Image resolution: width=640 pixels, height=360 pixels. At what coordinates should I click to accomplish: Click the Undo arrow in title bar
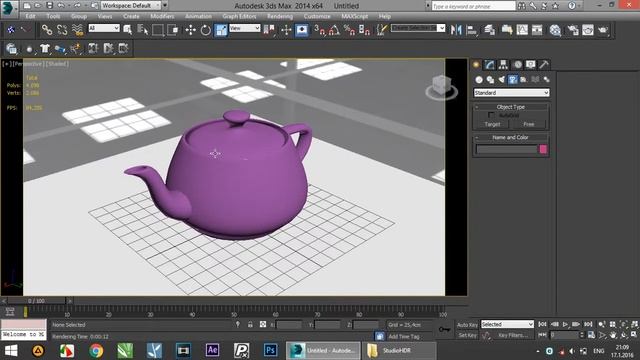61,6
